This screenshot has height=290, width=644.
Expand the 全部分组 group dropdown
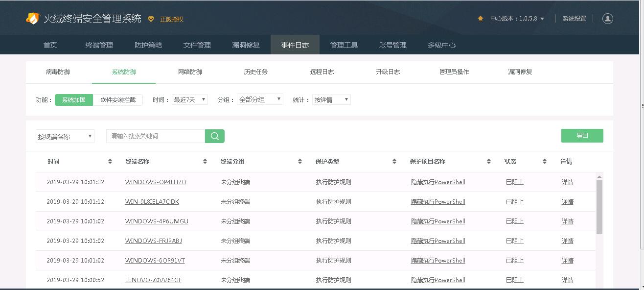(x=260, y=100)
